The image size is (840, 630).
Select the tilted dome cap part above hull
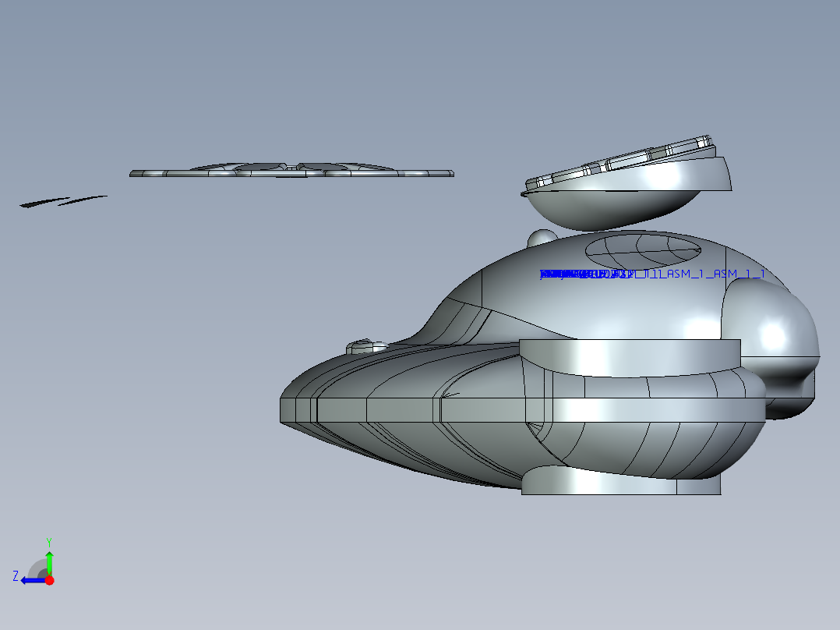click(x=626, y=185)
